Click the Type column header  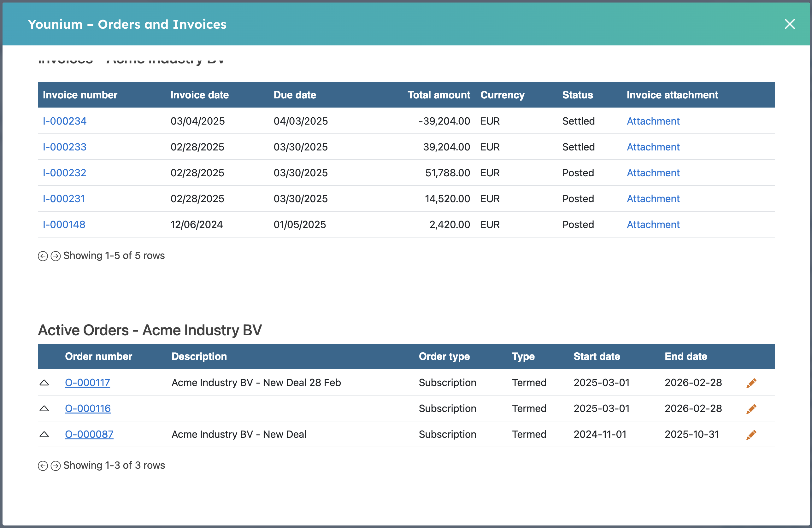[523, 356]
